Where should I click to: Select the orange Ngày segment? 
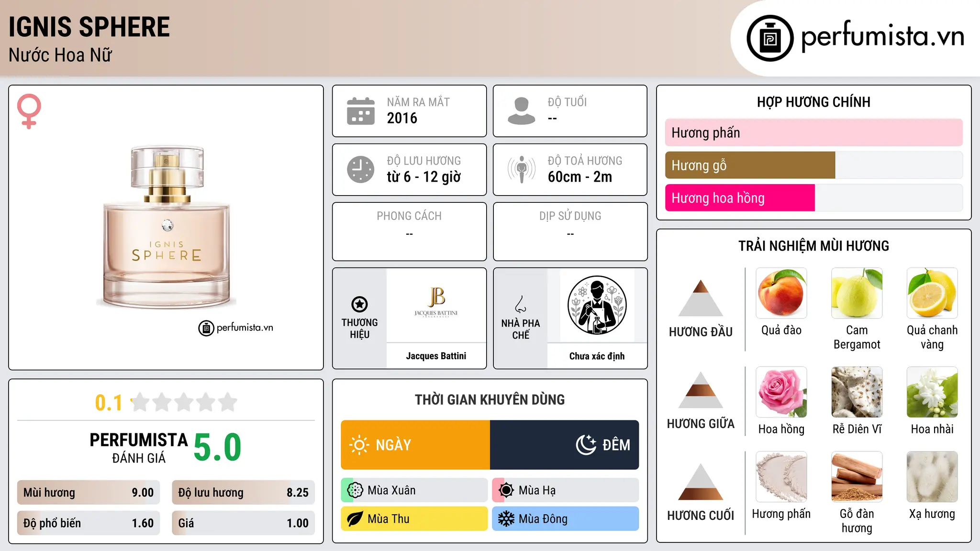415,445
